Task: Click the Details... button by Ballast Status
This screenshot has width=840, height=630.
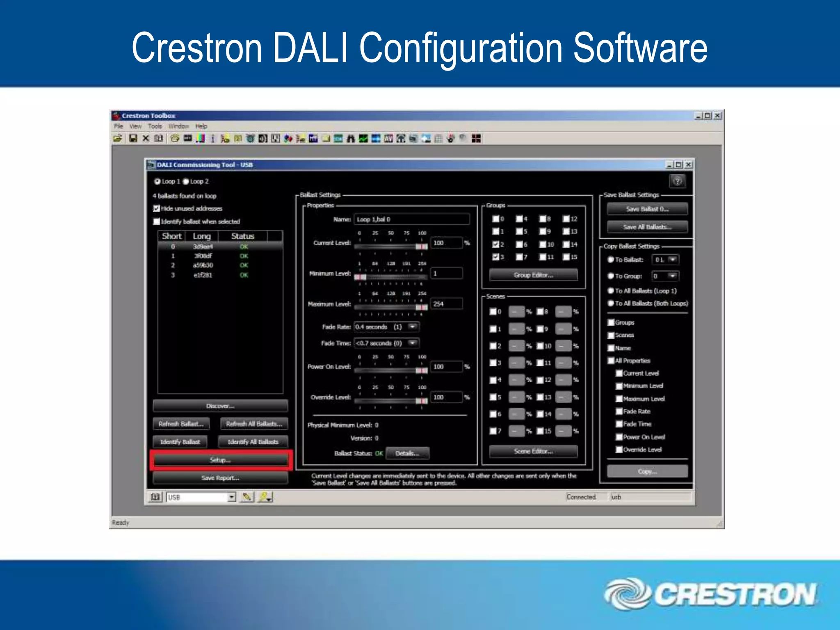Action: pos(407,453)
